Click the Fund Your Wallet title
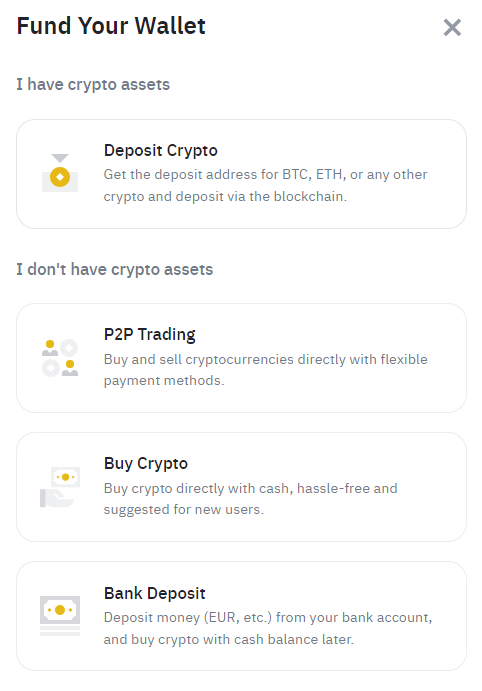Viewport: 482px width, 691px height. click(x=111, y=26)
